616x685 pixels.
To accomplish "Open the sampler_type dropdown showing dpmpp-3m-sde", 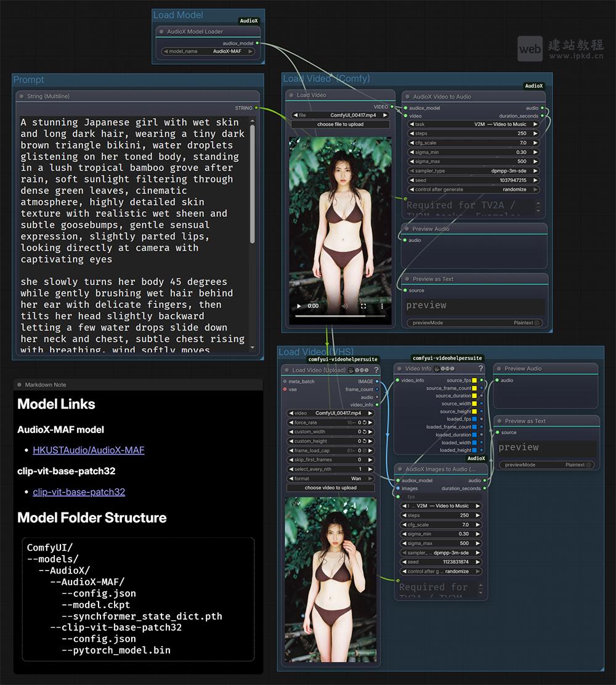I will coord(472,171).
